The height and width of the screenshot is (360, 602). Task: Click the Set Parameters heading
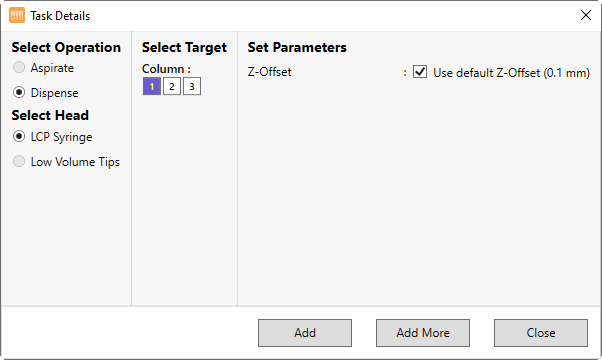[x=297, y=47]
